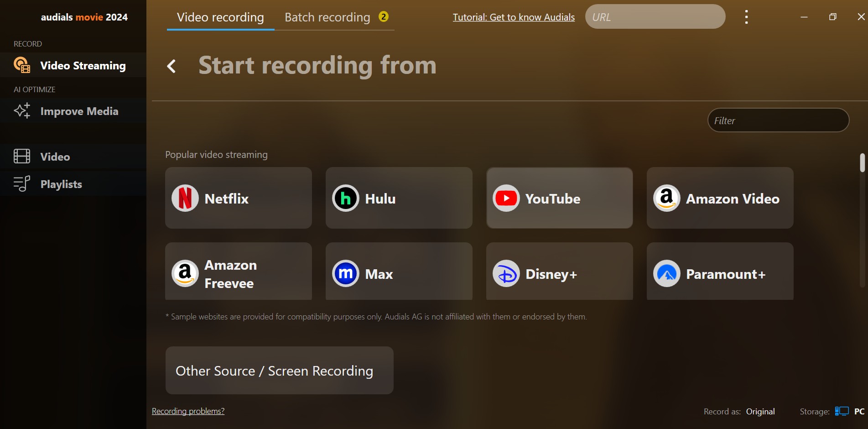
Task: Click the Paramount+ mountain logo icon
Action: click(667, 273)
